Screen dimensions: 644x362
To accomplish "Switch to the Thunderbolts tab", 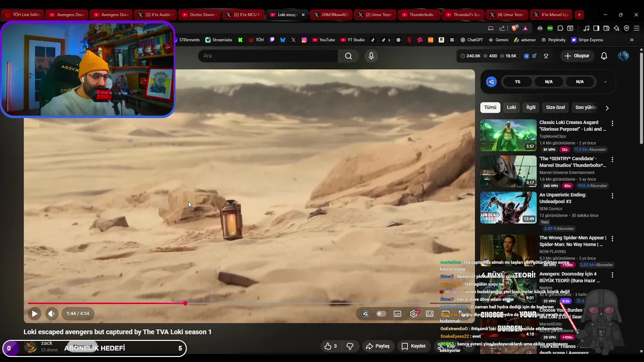I will (x=419, y=15).
